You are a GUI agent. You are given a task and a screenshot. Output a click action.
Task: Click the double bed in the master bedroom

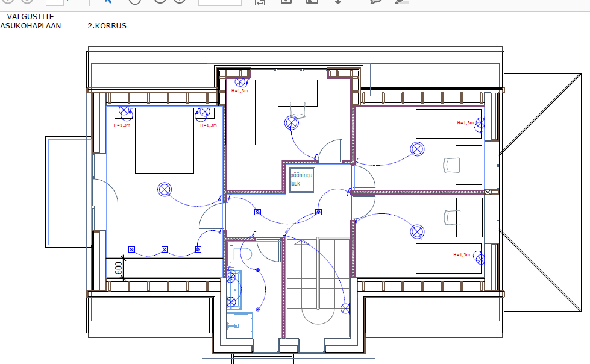[165, 140]
